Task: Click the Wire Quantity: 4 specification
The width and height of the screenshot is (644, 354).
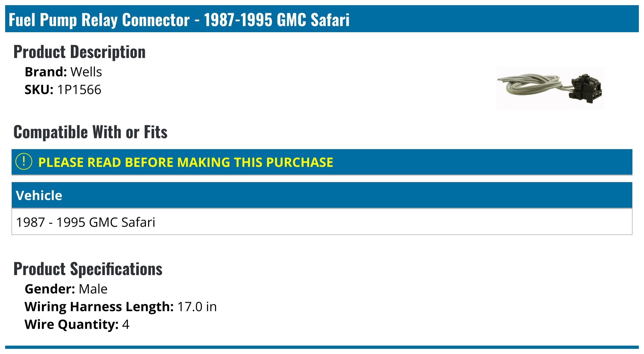Action: coord(77,324)
